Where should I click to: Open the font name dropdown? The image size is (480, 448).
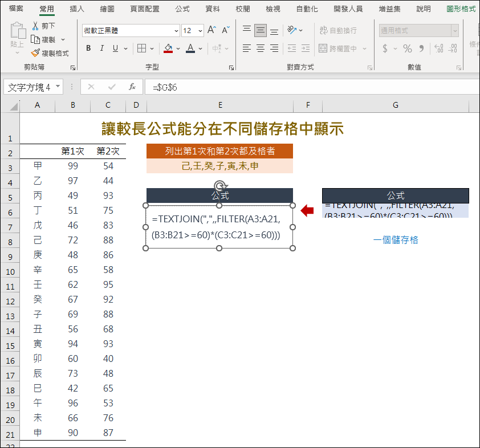point(176,31)
